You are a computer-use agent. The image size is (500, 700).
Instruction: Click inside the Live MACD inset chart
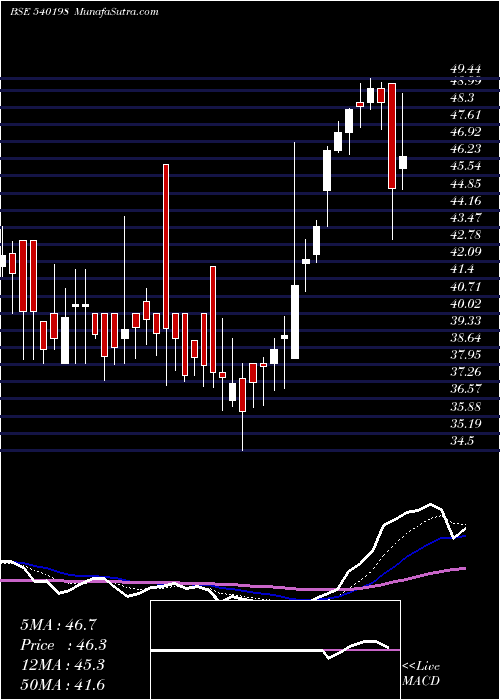click(275, 650)
